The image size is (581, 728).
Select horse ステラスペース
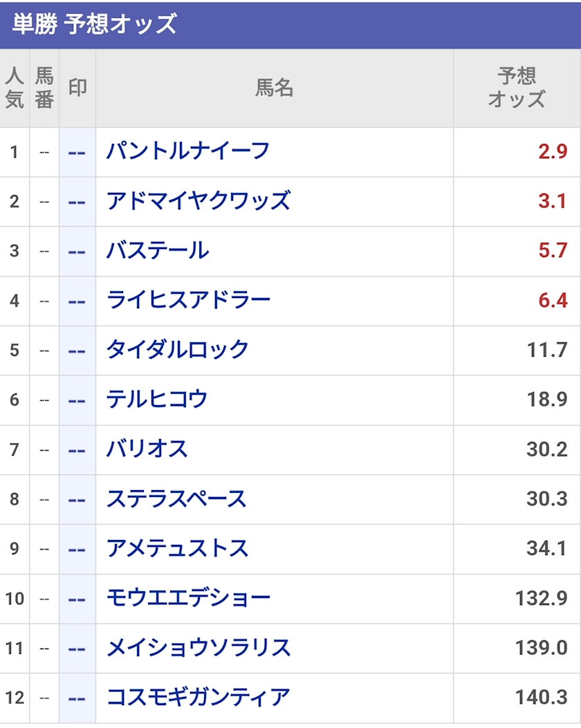[x=176, y=499]
